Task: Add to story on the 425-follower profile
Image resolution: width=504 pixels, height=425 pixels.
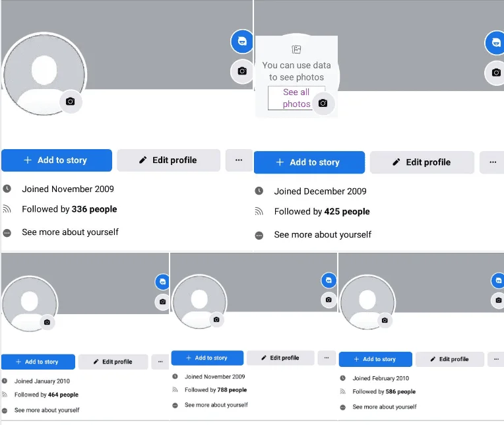Action: (309, 162)
